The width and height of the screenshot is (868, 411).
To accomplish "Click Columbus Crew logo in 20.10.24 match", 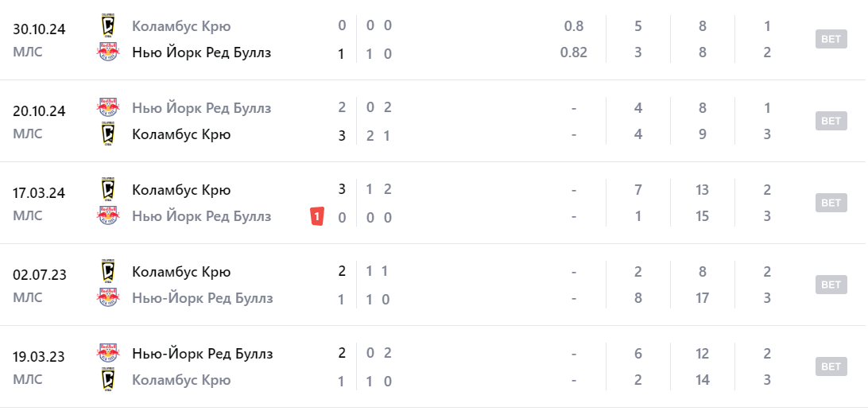I will click(107, 134).
